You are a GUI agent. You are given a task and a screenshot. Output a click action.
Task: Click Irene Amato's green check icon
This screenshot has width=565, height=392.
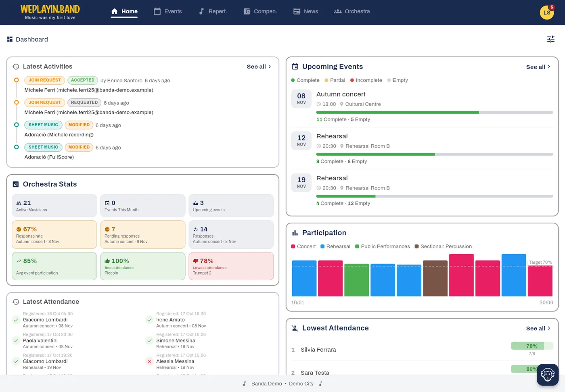coord(149,320)
